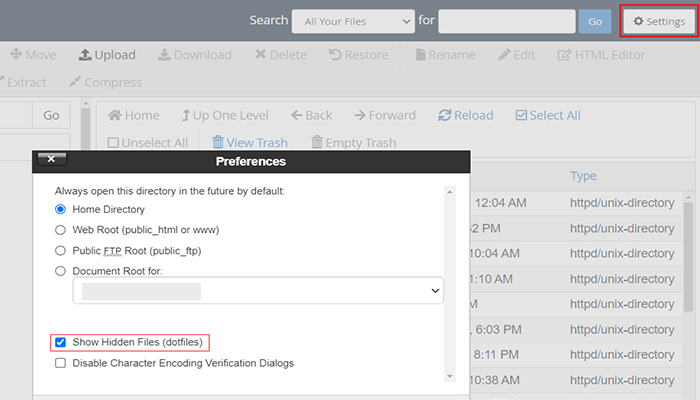This screenshot has width=700, height=400.
Task: Open View Trash
Action: click(250, 142)
